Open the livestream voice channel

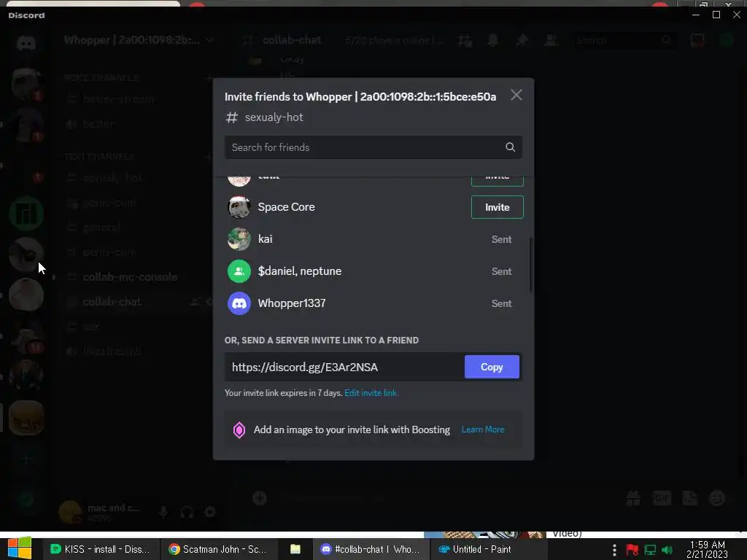point(112,351)
